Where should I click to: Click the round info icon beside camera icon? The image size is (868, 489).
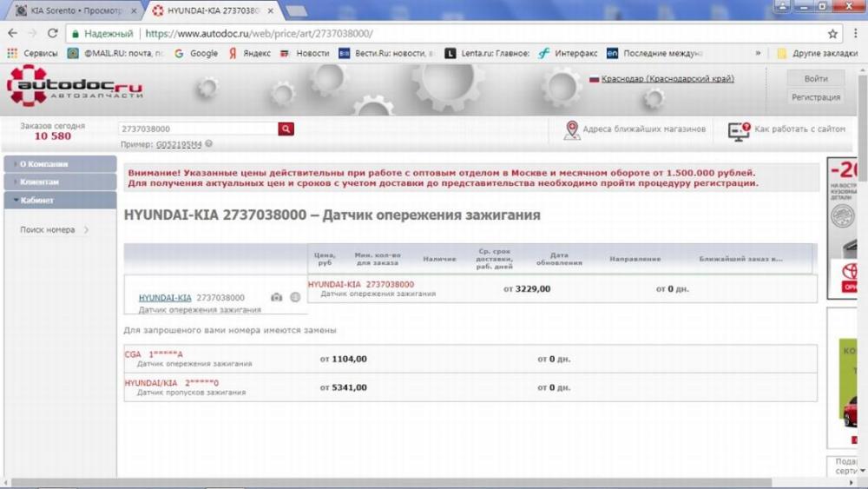pyautogui.click(x=295, y=297)
